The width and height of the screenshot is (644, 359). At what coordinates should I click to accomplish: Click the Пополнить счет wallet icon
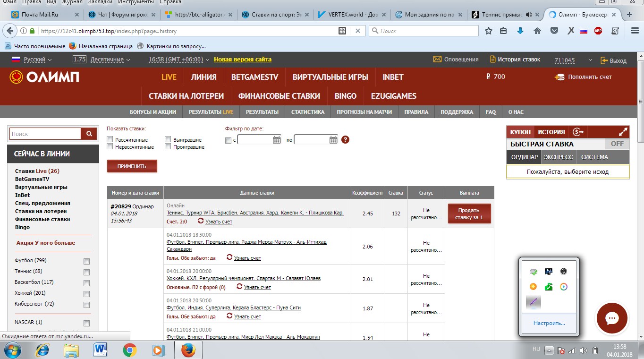[x=559, y=77]
